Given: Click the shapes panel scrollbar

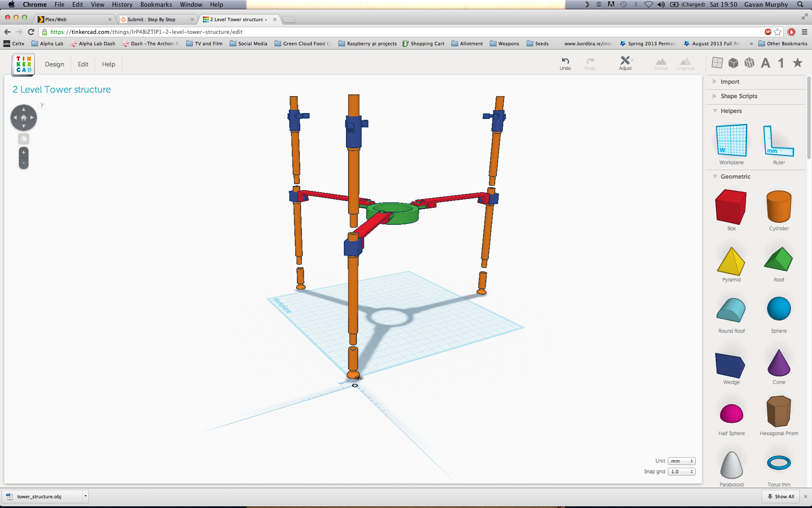Looking at the screenshot, I should pyautogui.click(x=809, y=119).
